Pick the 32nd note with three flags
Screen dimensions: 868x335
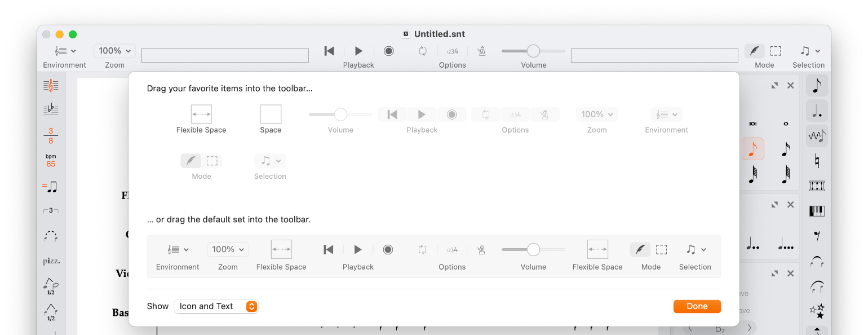(x=752, y=174)
